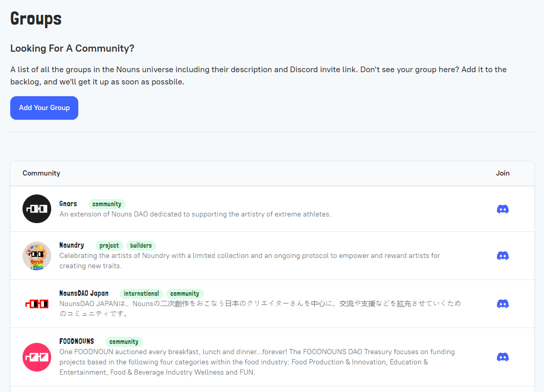Click the Noundry rainbow character avatar
The height and width of the screenshot is (392, 544).
coord(37,256)
